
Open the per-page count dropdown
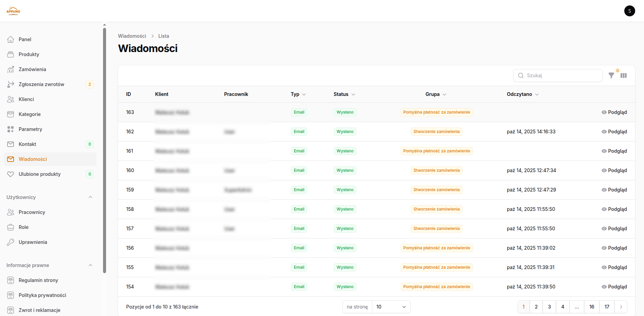(x=391, y=307)
